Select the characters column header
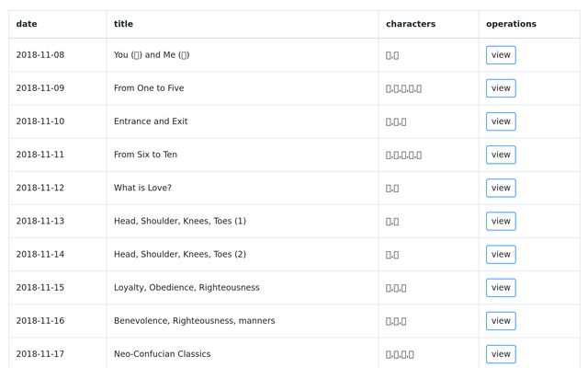This screenshot has width=588, height=368. [x=411, y=24]
